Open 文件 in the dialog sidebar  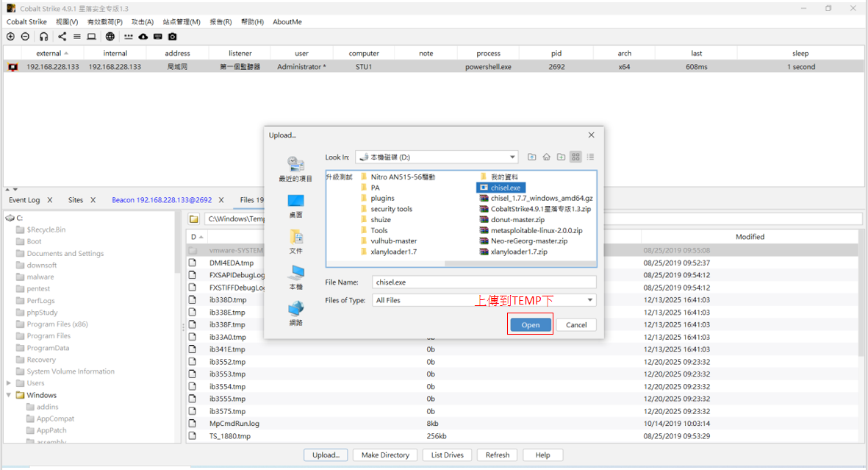coord(295,242)
